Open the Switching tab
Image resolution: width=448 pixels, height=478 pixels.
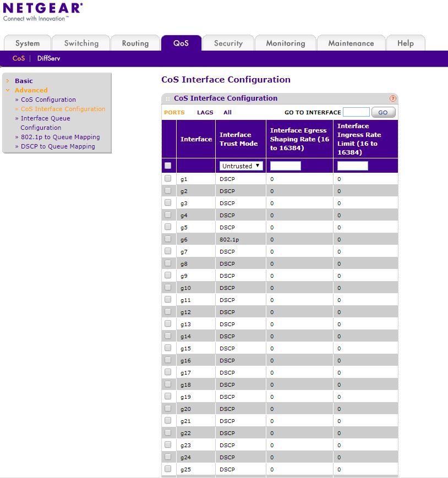tap(81, 43)
